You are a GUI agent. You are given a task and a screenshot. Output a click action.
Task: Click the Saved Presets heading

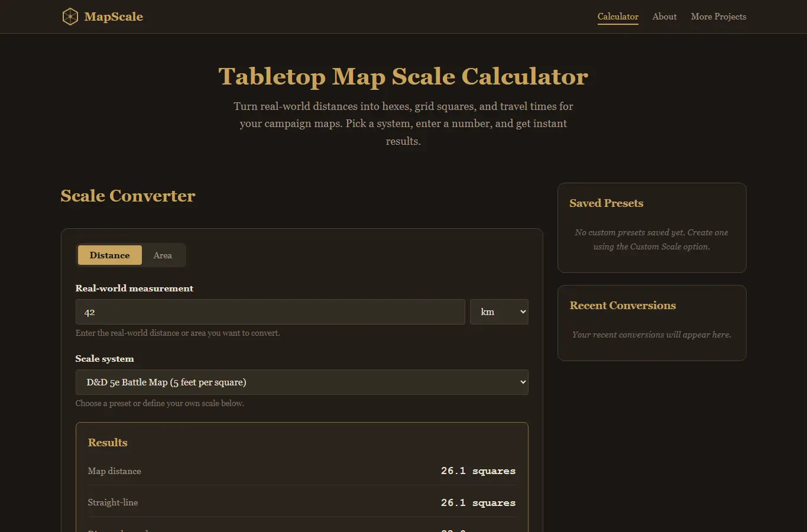(x=607, y=203)
